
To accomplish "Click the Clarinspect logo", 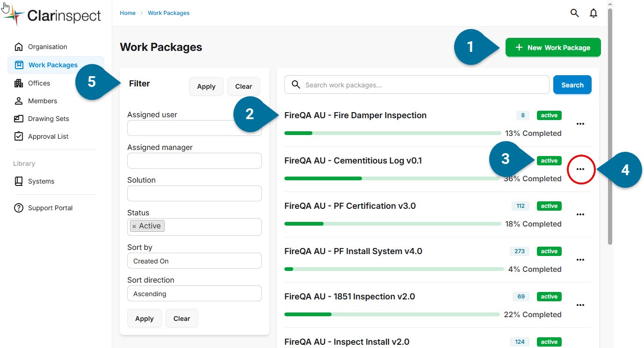I will [x=52, y=16].
